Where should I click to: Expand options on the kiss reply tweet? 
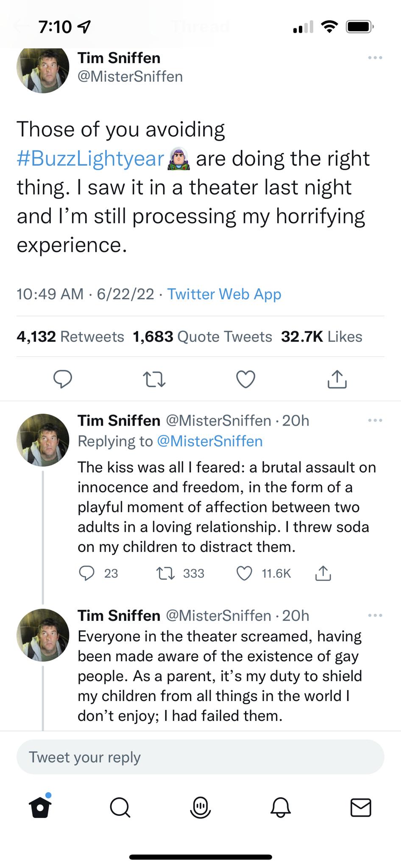pos(375,420)
